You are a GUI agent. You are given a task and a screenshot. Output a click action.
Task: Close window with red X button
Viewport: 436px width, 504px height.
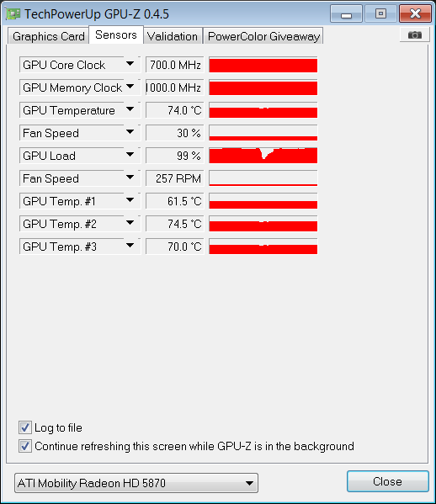click(415, 13)
